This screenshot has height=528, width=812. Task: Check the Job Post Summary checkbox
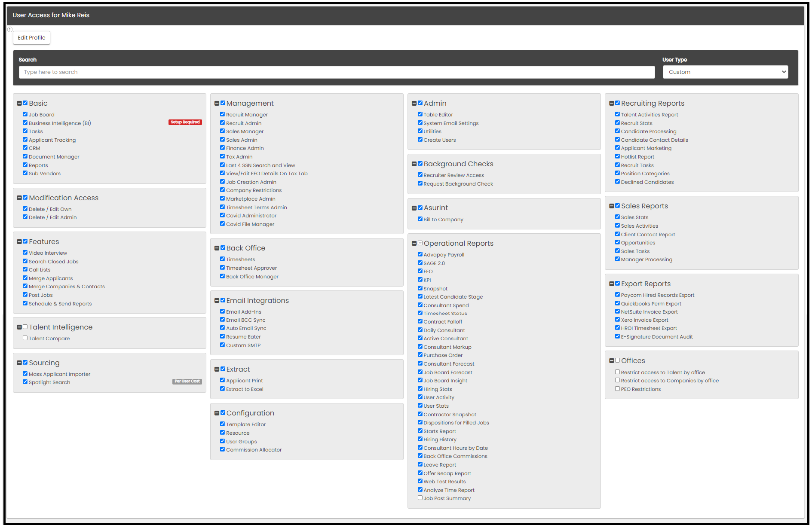[420, 498]
